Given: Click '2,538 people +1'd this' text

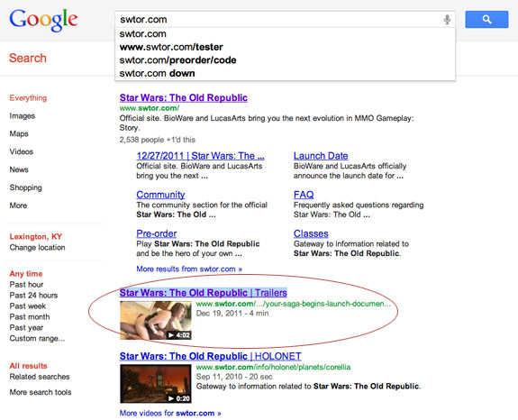Looking at the screenshot, I should click(x=158, y=140).
